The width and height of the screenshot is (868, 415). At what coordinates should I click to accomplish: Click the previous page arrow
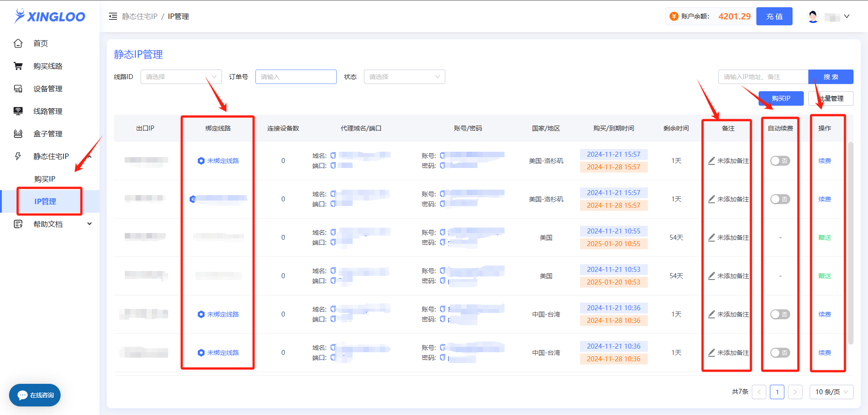[759, 392]
